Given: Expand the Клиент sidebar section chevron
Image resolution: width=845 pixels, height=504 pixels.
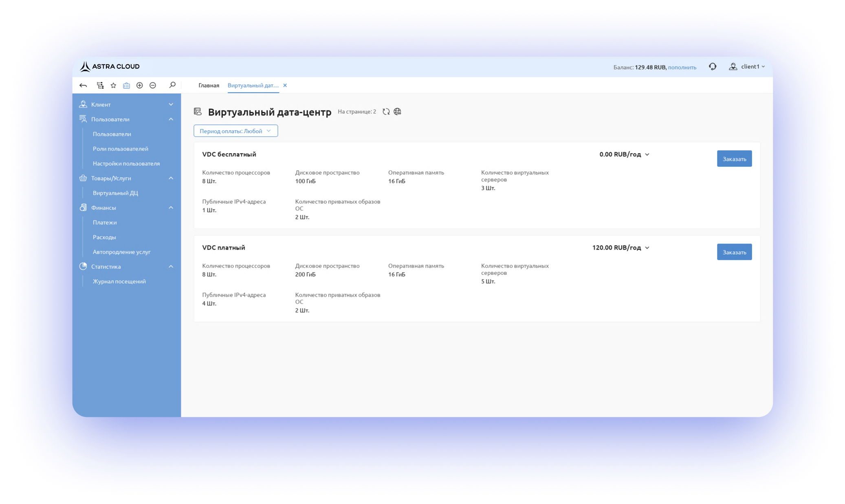Looking at the screenshot, I should 171,105.
